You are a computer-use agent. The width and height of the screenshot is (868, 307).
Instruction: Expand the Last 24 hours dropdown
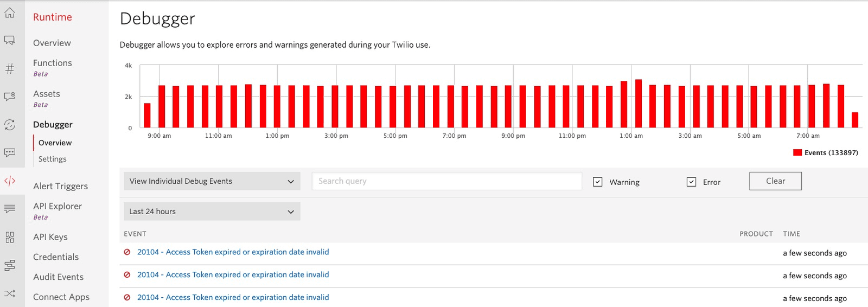212,212
